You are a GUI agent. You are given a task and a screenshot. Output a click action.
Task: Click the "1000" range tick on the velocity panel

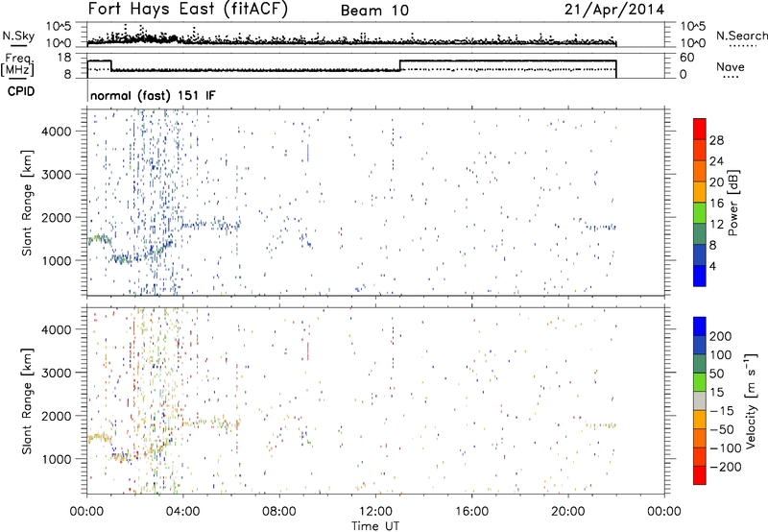[x=56, y=459]
